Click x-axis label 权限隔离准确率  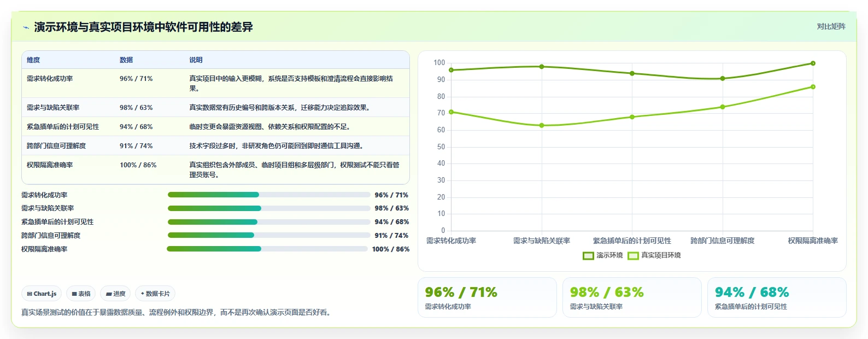point(813,241)
